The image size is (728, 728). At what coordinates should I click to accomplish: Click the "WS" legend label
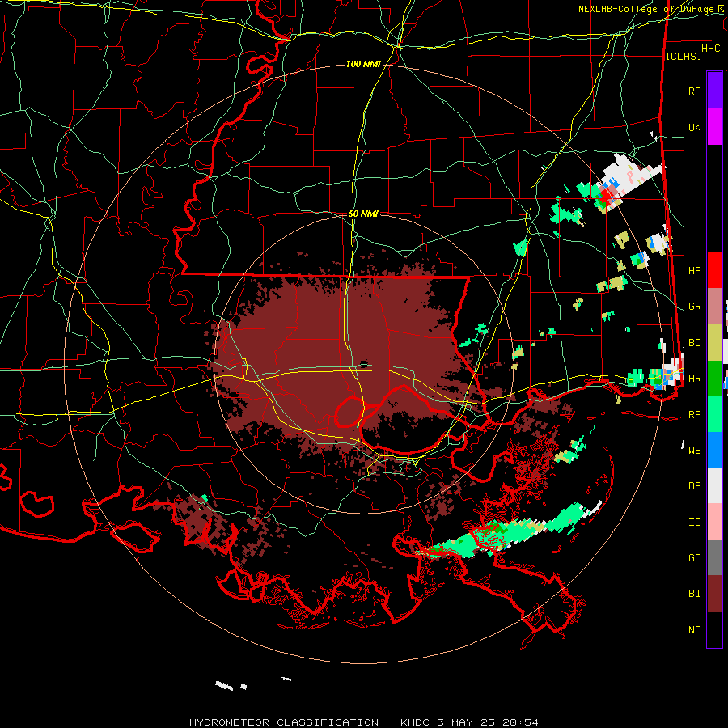(x=694, y=451)
